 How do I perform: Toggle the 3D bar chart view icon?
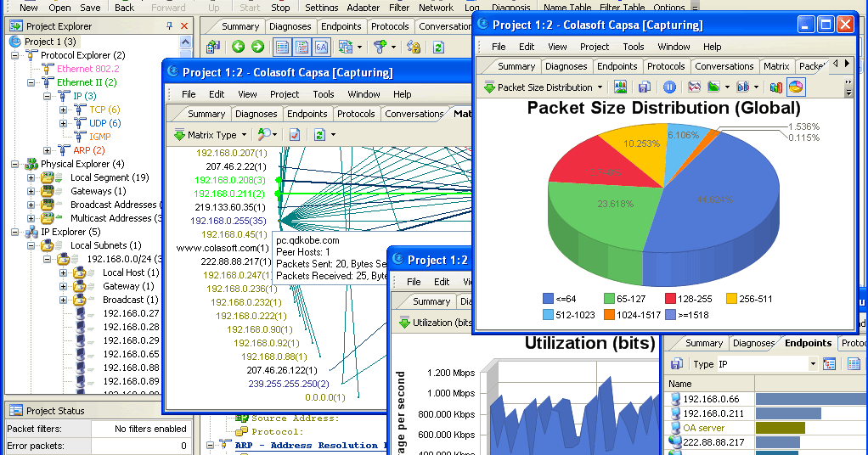(x=776, y=87)
